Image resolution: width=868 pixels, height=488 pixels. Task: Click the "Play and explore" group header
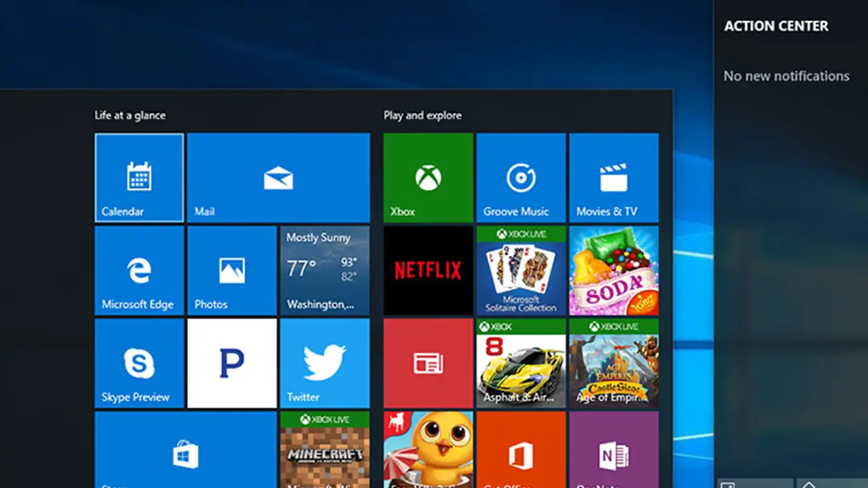coord(422,115)
